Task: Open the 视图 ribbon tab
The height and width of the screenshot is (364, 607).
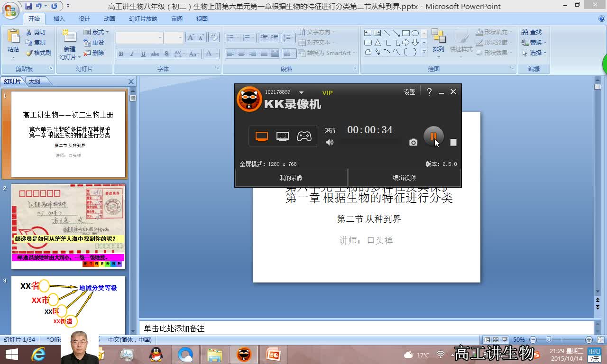Action: (x=202, y=19)
